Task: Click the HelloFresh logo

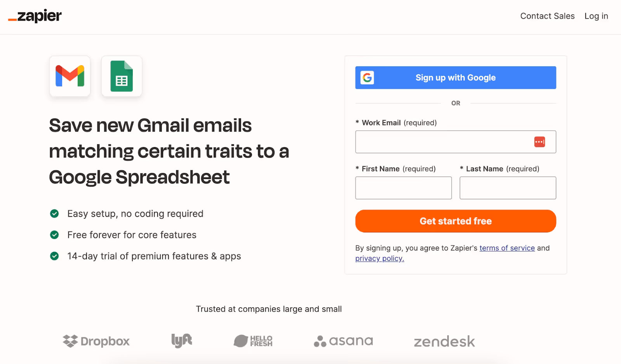Action: coord(253,341)
